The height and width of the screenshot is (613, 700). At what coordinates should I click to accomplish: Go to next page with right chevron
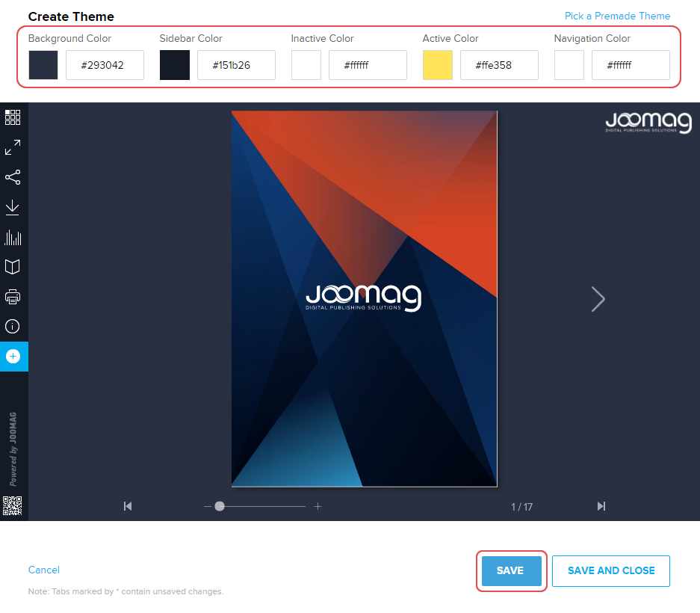[x=598, y=299]
